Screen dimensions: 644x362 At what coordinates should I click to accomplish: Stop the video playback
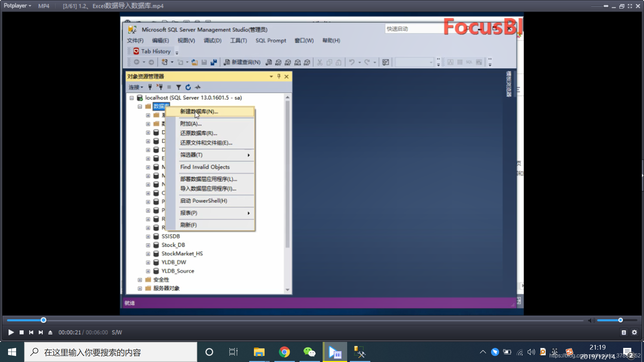tap(21, 332)
